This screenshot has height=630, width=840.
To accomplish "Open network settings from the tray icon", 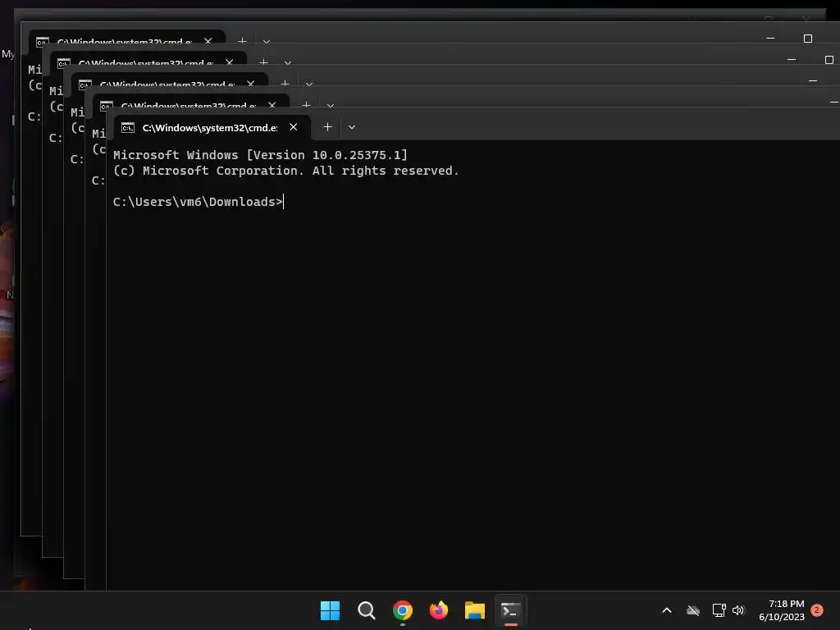I will 719,610.
